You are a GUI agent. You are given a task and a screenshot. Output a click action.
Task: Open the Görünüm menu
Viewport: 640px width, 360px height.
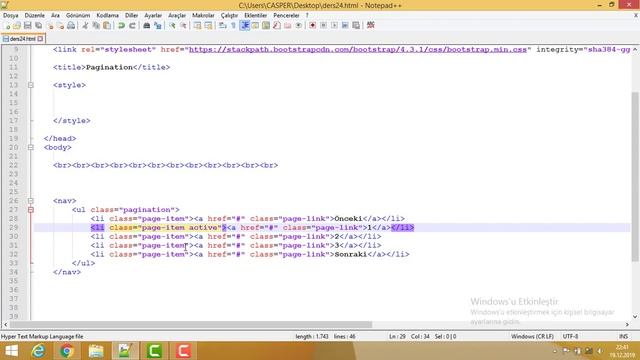tap(78, 16)
